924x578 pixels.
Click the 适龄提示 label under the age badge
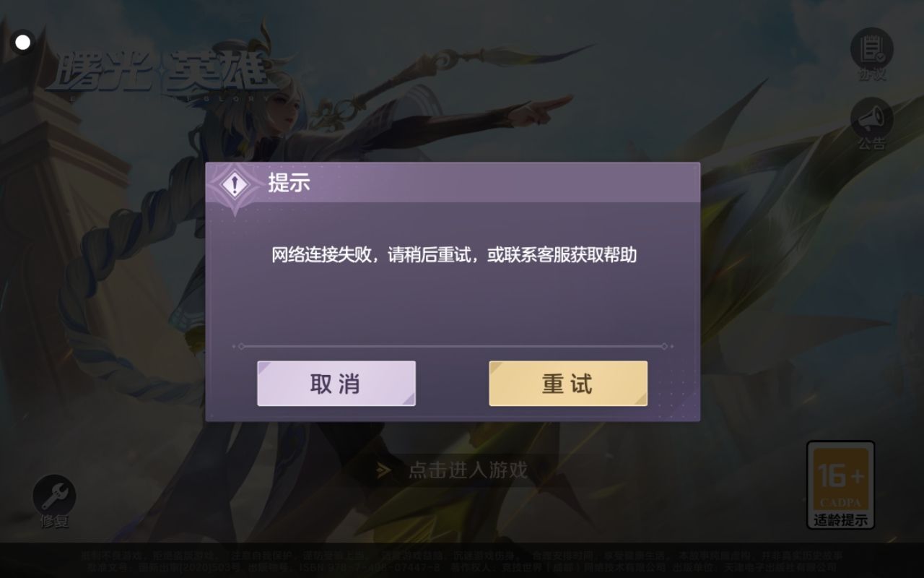[840, 520]
